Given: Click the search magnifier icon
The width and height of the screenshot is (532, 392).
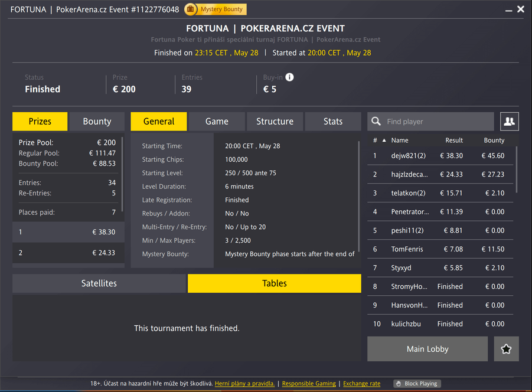Looking at the screenshot, I should click(x=376, y=122).
